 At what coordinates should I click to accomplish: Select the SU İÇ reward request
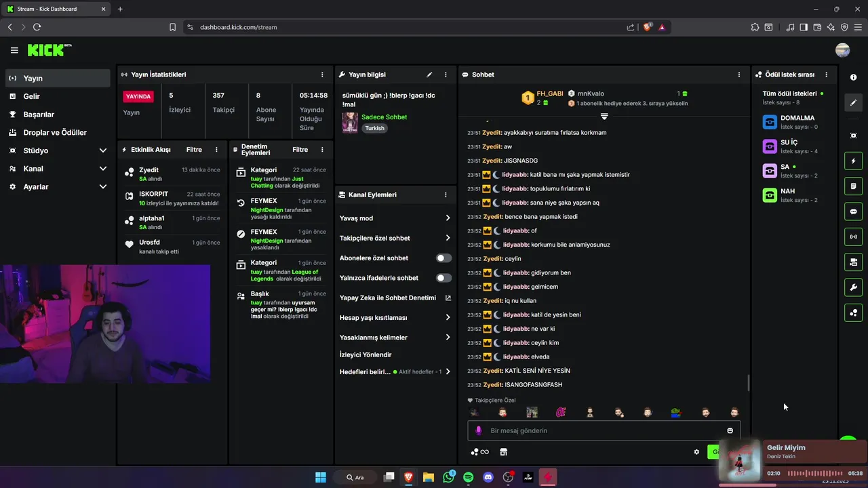(x=795, y=146)
